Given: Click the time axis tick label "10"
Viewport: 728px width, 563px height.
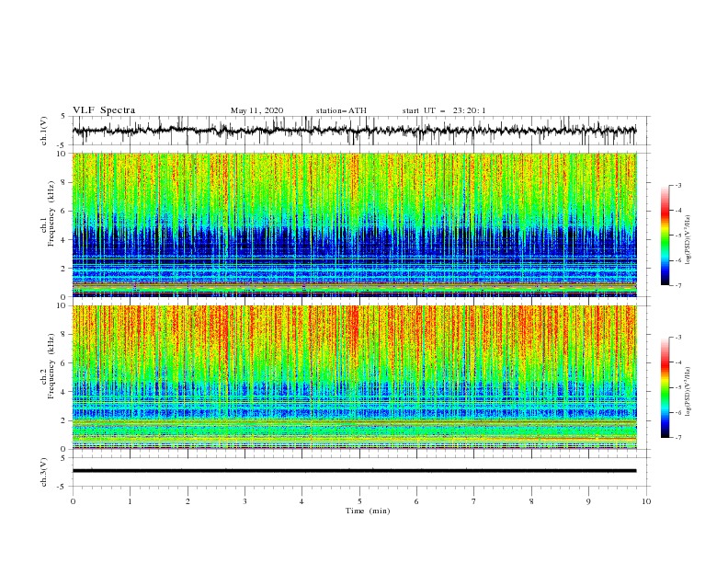Looking at the screenshot, I should coord(646,501).
